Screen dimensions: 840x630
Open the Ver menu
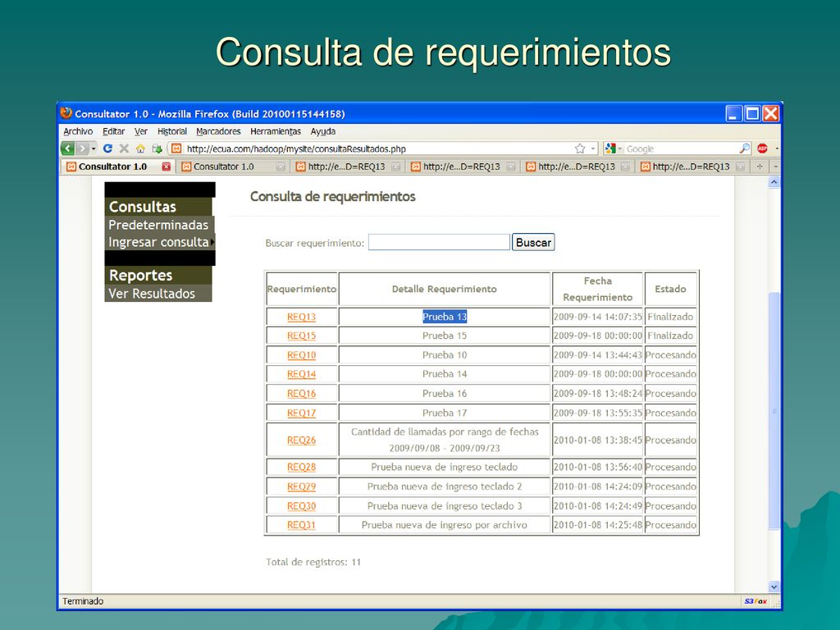[x=141, y=131]
